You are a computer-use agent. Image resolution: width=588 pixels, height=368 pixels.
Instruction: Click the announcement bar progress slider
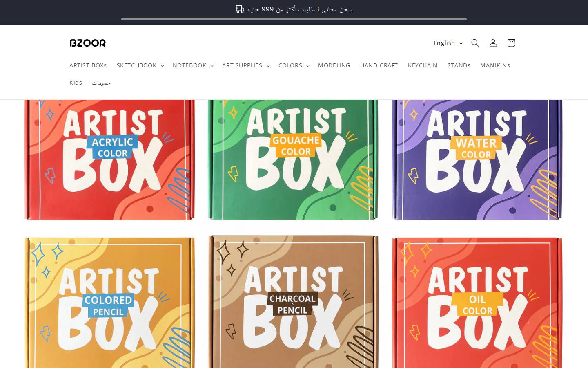click(x=294, y=19)
